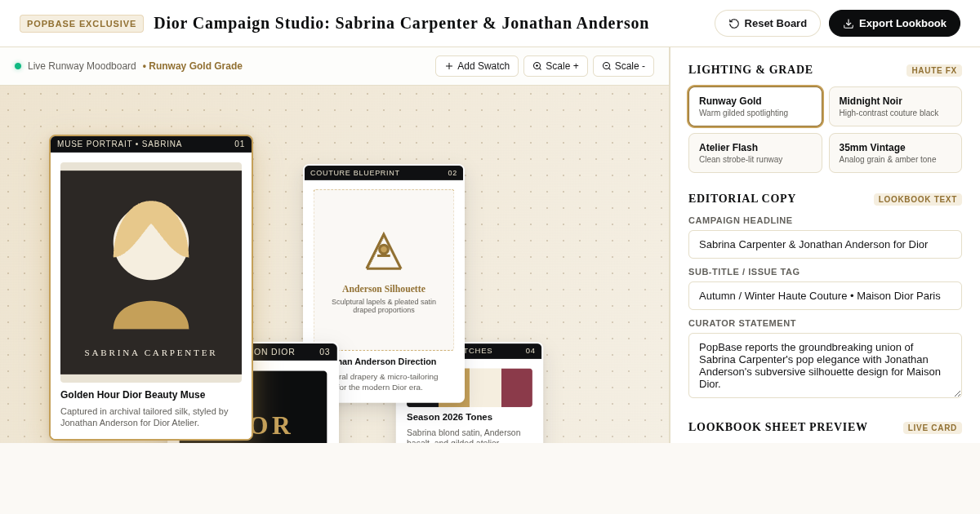Image resolution: width=980 pixels, height=514 pixels.
Task: Select the Sabrina Carpenter muse portrait image
Action: 151,273
